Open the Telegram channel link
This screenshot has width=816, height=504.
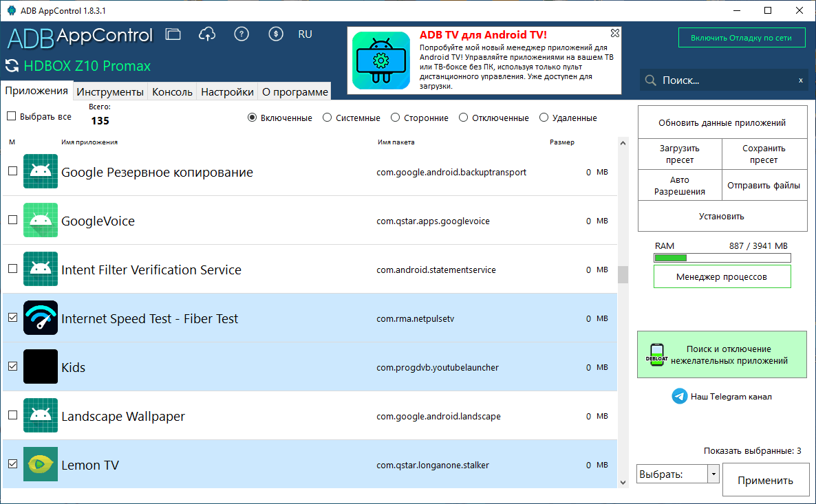pyautogui.click(x=722, y=396)
